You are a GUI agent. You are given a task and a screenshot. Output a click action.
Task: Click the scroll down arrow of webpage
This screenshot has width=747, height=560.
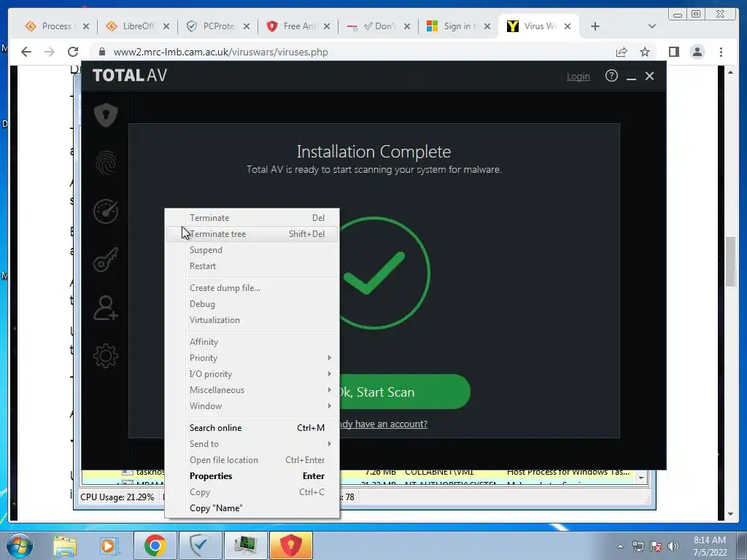(730, 514)
